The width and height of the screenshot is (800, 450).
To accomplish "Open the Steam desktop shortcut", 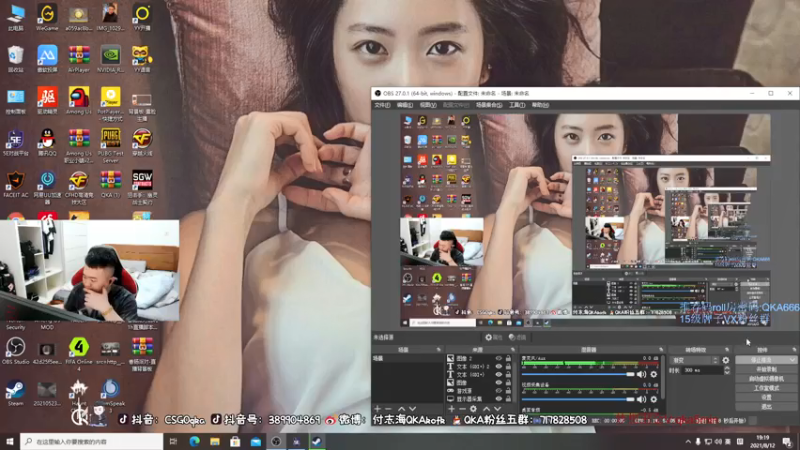I will [x=15, y=393].
